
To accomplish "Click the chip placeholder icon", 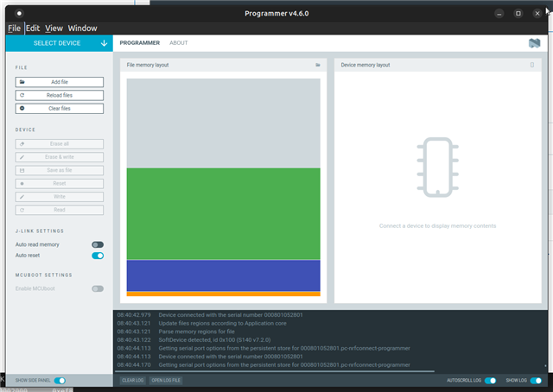I will 438,168.
